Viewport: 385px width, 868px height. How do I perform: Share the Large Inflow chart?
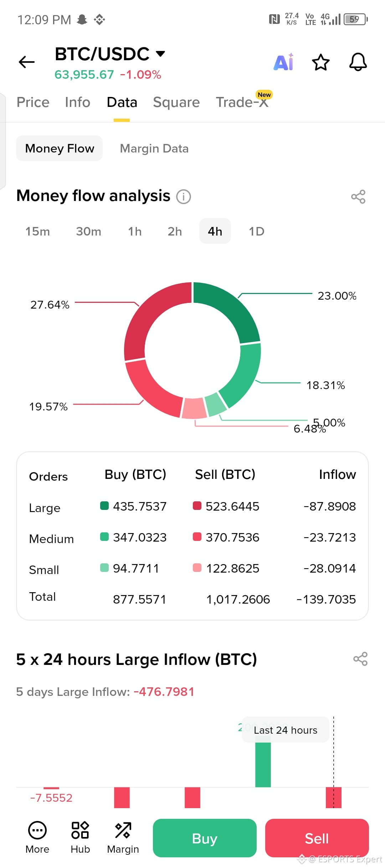coord(360,659)
